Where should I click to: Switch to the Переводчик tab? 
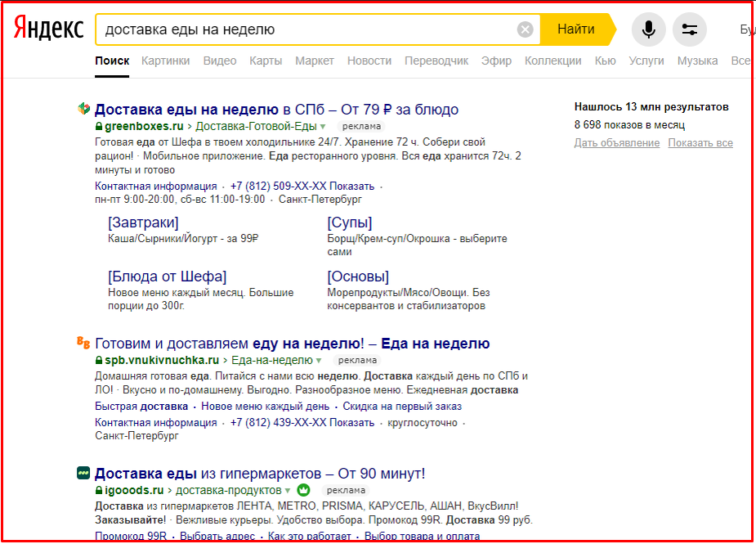(x=436, y=61)
